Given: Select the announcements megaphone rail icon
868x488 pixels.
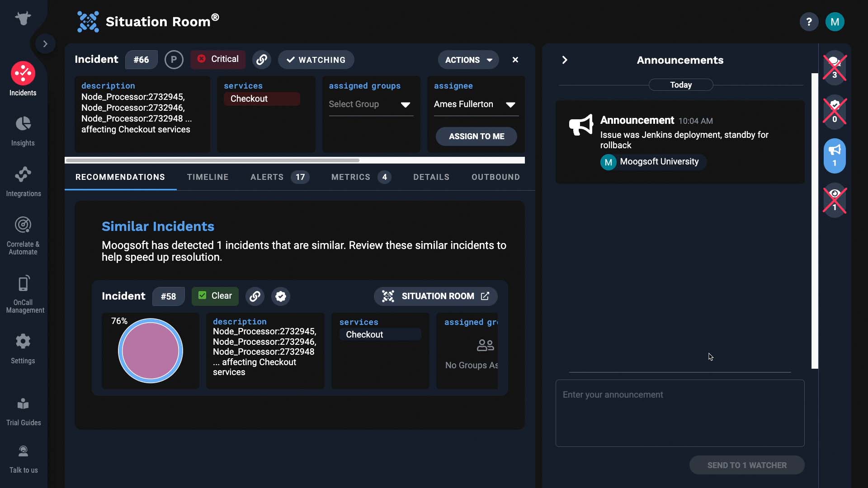Looking at the screenshot, I should (x=835, y=155).
